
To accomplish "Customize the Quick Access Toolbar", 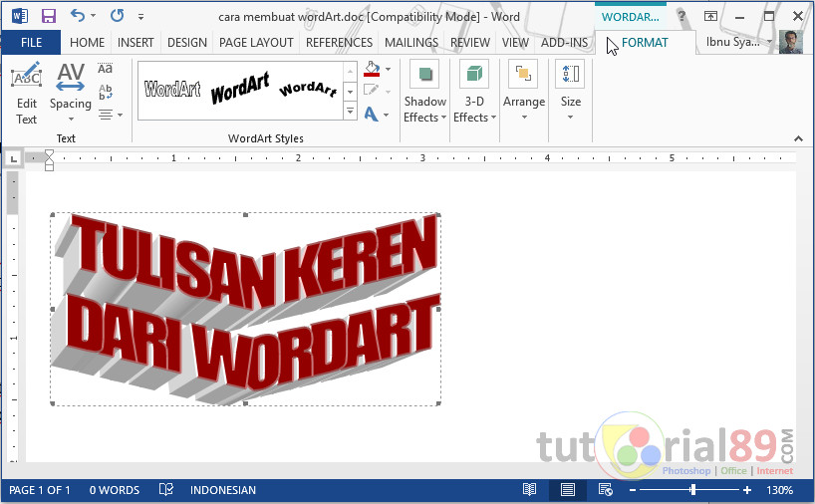I will tap(140, 17).
